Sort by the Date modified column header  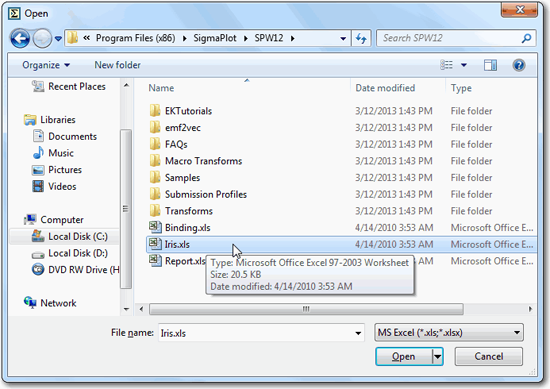click(385, 88)
